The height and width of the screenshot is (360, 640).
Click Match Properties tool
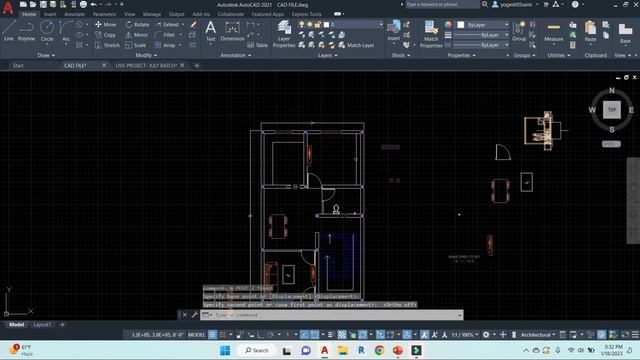click(431, 34)
